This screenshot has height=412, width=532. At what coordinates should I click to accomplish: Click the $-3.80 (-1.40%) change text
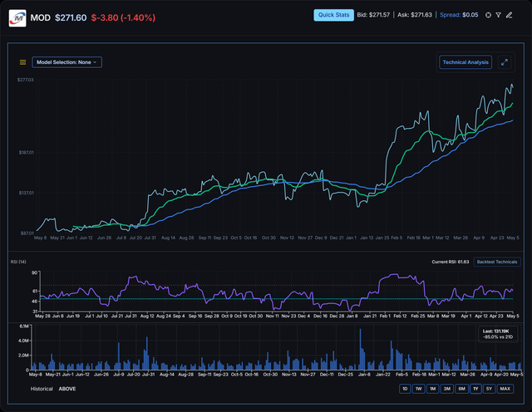[123, 18]
